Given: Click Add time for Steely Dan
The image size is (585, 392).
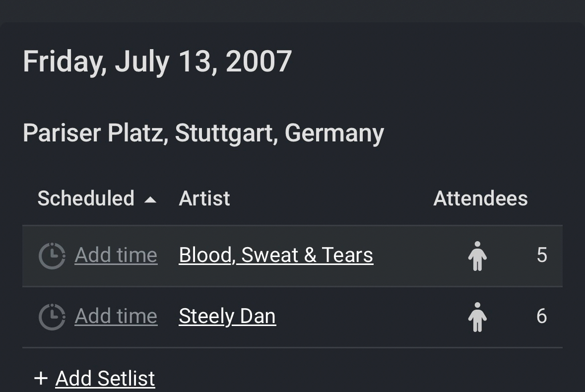Looking at the screenshot, I should point(116,316).
